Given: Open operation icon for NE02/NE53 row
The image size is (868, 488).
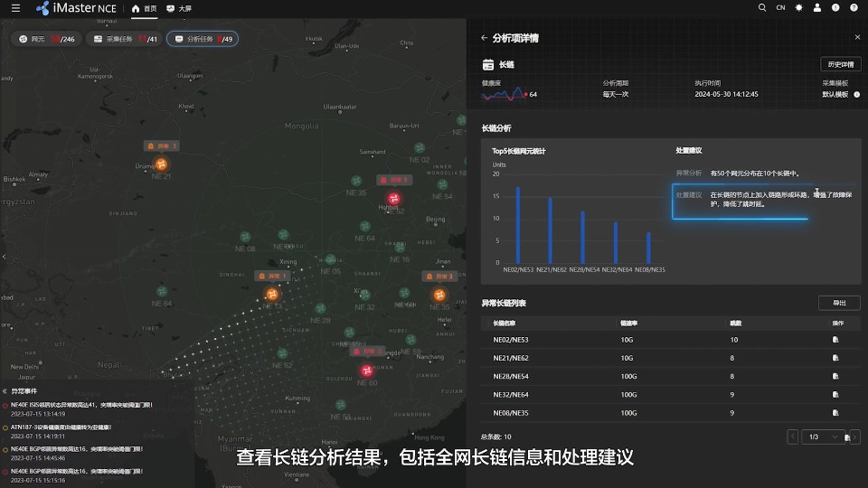Looking at the screenshot, I should [836, 340].
